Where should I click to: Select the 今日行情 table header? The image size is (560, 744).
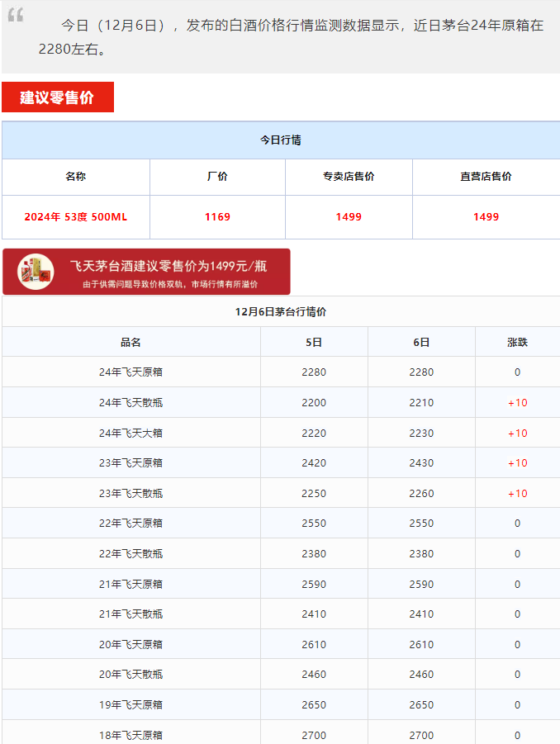(x=281, y=140)
